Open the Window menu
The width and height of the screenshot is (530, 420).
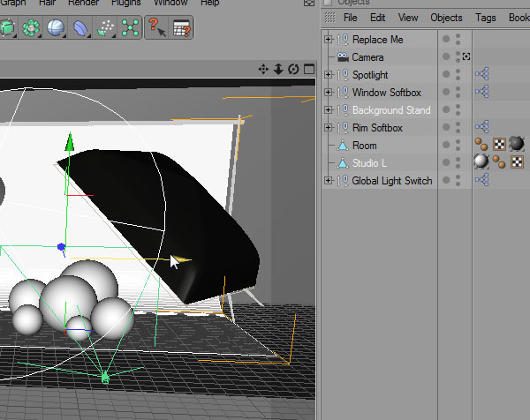(170, 3)
